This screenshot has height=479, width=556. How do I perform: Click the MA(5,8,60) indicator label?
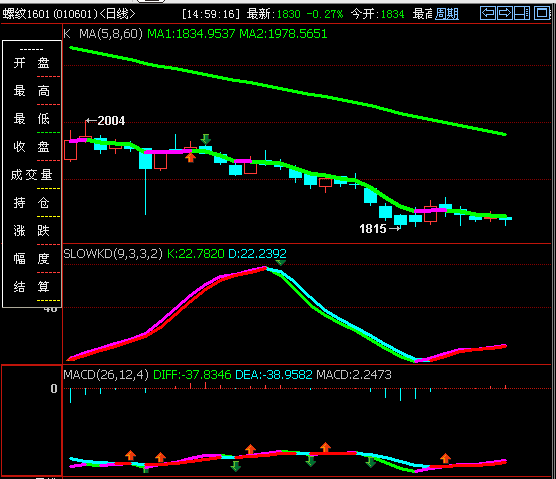pyautogui.click(x=111, y=34)
